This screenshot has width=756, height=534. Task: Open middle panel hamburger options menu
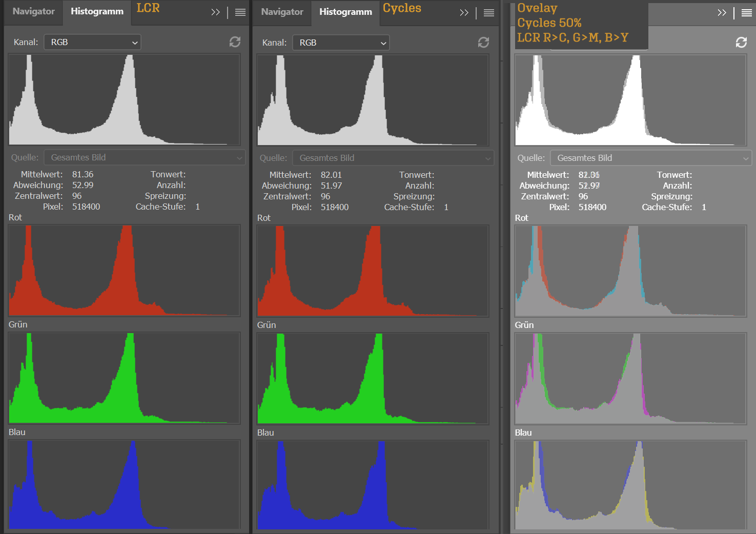tap(489, 13)
